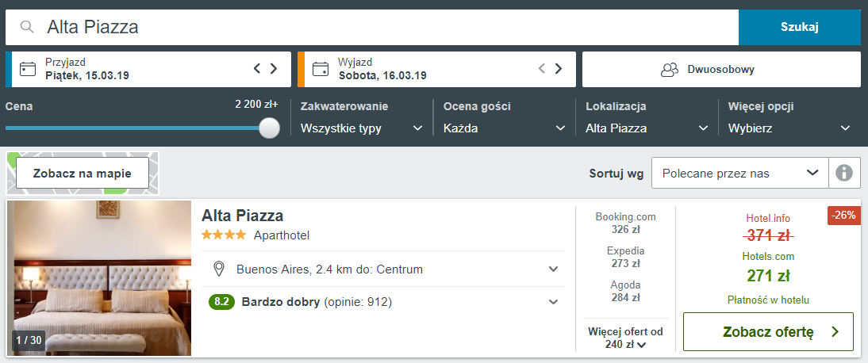Go to next check-in day arrow

[x=274, y=69]
